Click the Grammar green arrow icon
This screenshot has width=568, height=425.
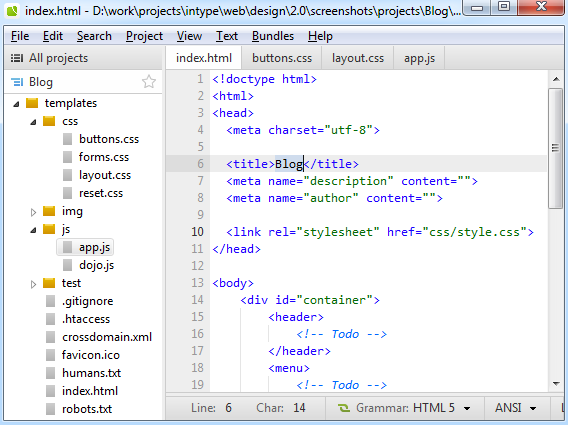click(x=344, y=408)
